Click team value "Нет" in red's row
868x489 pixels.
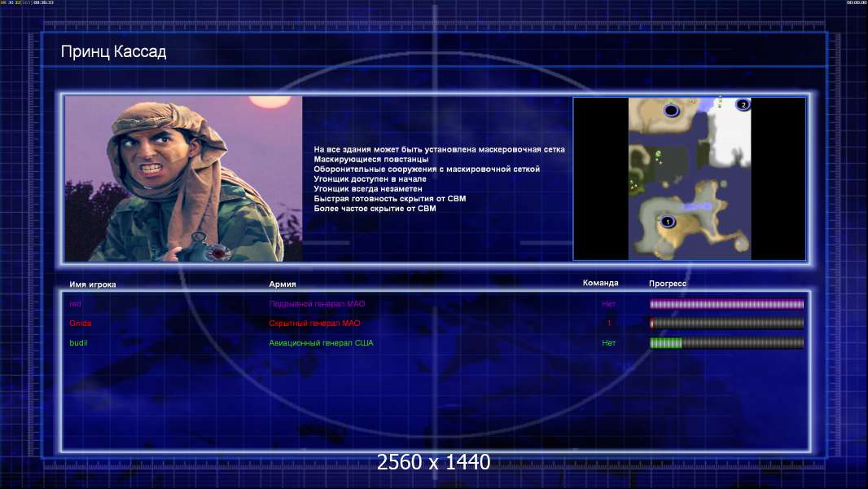608,304
